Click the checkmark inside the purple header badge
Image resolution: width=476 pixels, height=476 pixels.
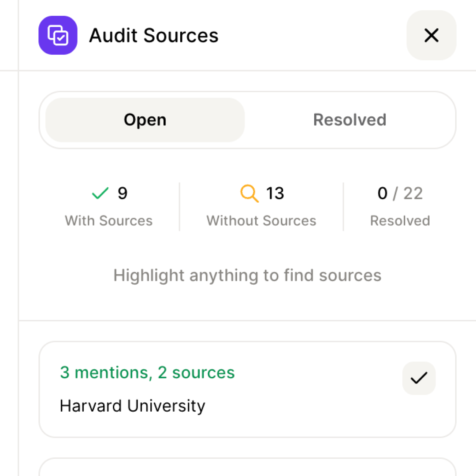tap(60, 38)
